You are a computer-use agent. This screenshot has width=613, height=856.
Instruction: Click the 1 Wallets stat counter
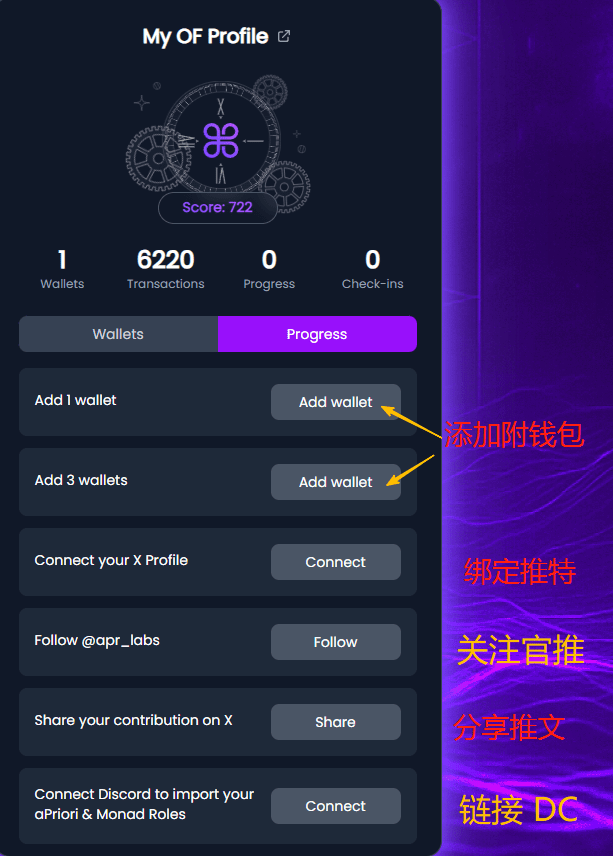(62, 269)
